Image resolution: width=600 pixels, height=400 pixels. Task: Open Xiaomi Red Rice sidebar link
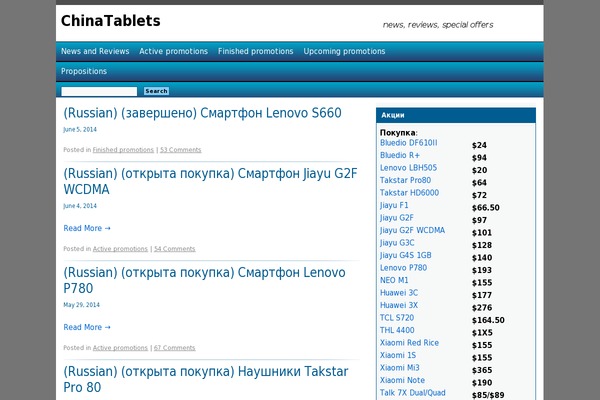pyautogui.click(x=409, y=343)
